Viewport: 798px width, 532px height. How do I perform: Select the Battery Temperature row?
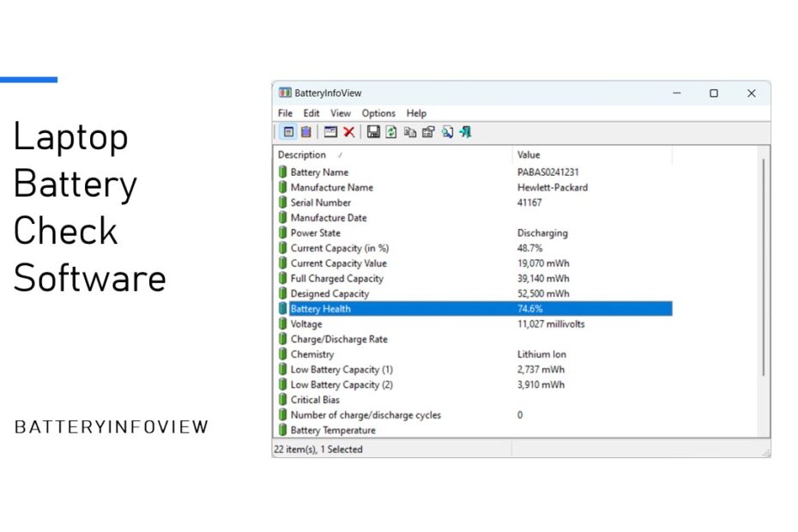pyautogui.click(x=474, y=430)
